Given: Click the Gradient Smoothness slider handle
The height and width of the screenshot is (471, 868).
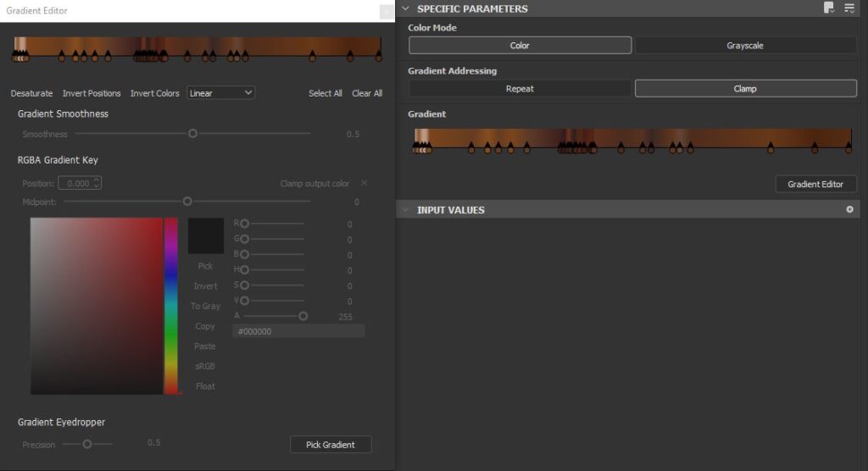Looking at the screenshot, I should coord(192,133).
